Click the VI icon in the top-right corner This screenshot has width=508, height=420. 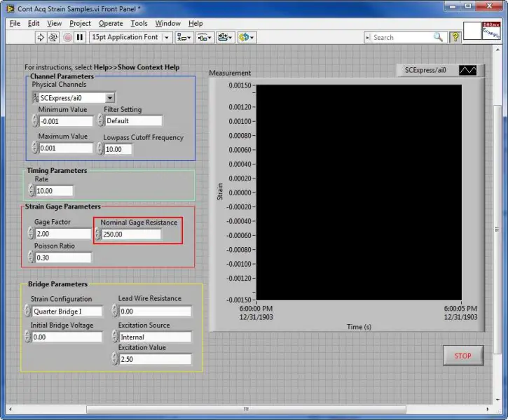pos(491,31)
